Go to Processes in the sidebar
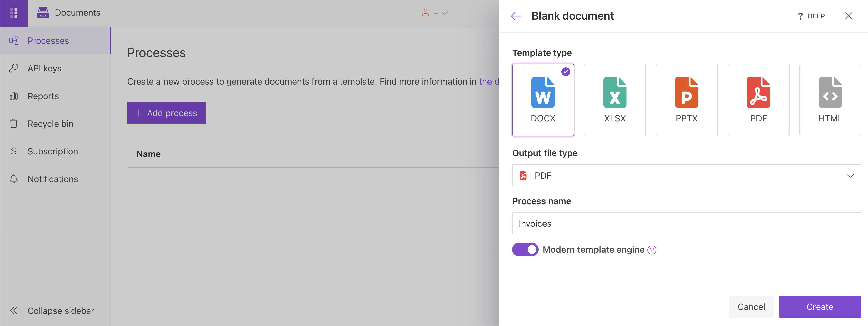Image resolution: width=868 pixels, height=326 pixels. [x=55, y=40]
